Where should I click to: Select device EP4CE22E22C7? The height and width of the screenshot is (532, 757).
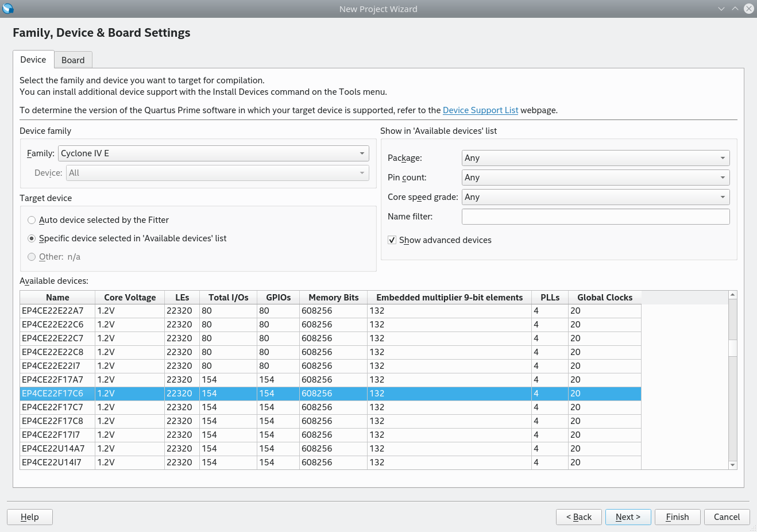tap(330, 338)
